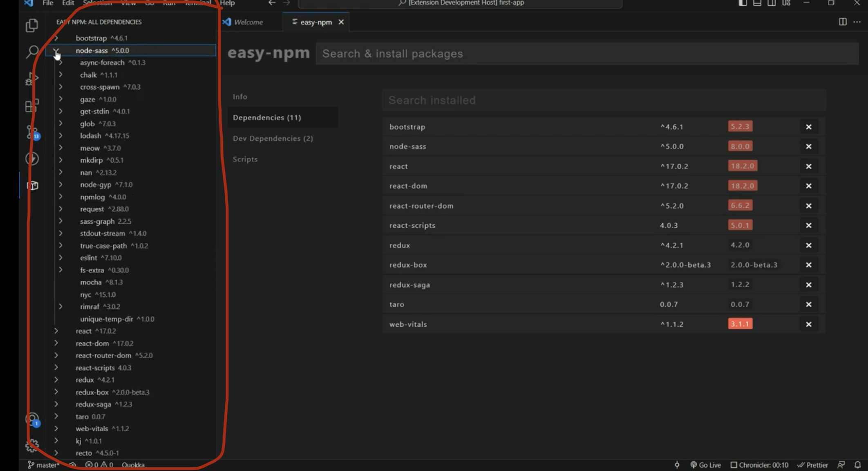The height and width of the screenshot is (471, 868).
Task: Open Accounts icon in activity bar
Action: tap(32, 419)
